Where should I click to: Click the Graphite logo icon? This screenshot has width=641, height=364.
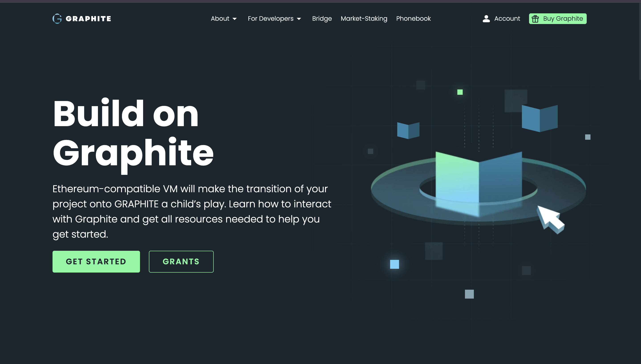tap(57, 18)
